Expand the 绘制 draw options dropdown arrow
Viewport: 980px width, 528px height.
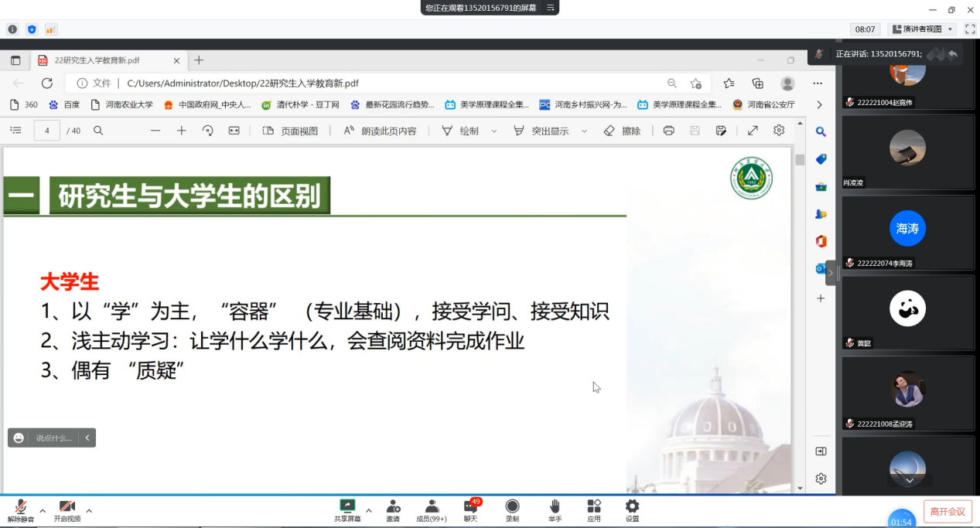click(x=494, y=131)
